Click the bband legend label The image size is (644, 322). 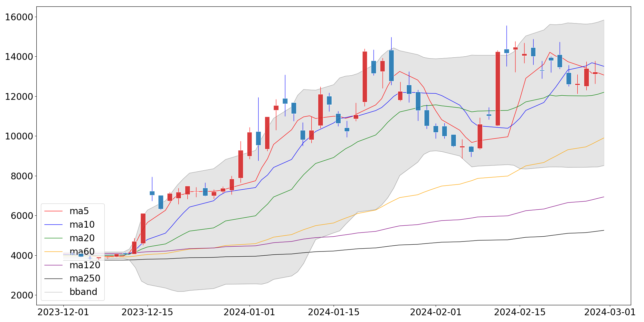tap(83, 292)
